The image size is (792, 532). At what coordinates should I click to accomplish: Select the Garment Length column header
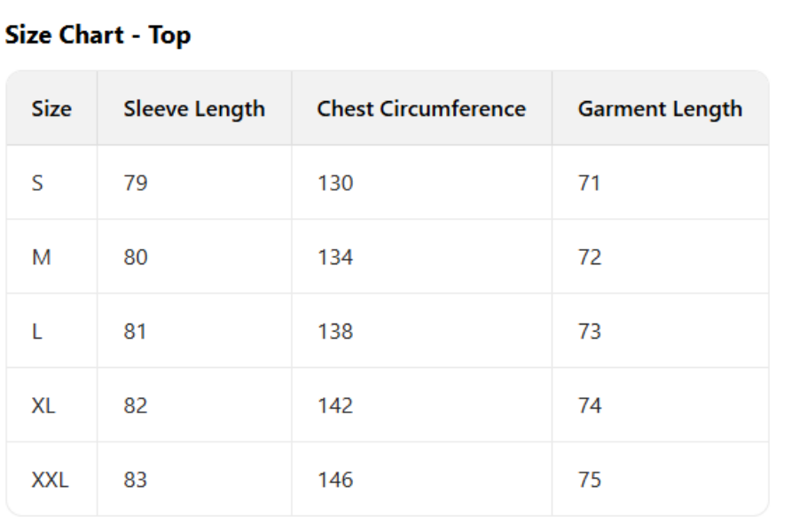pyautogui.click(x=660, y=109)
